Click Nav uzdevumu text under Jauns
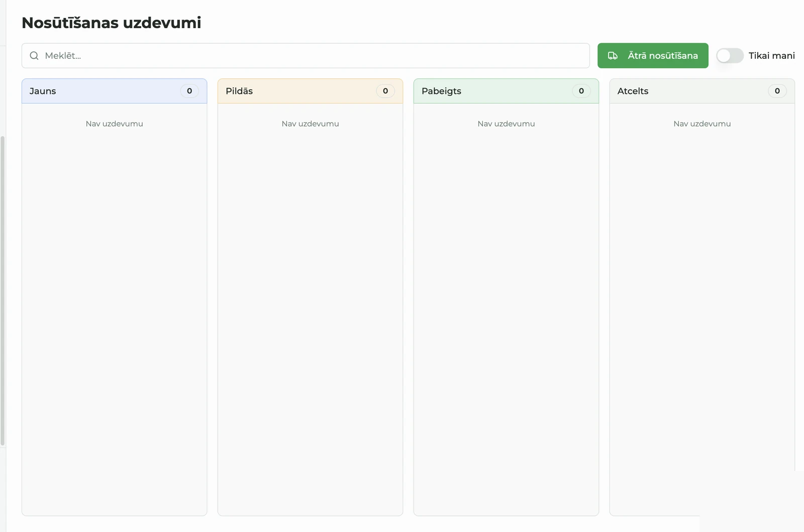 pyautogui.click(x=115, y=124)
